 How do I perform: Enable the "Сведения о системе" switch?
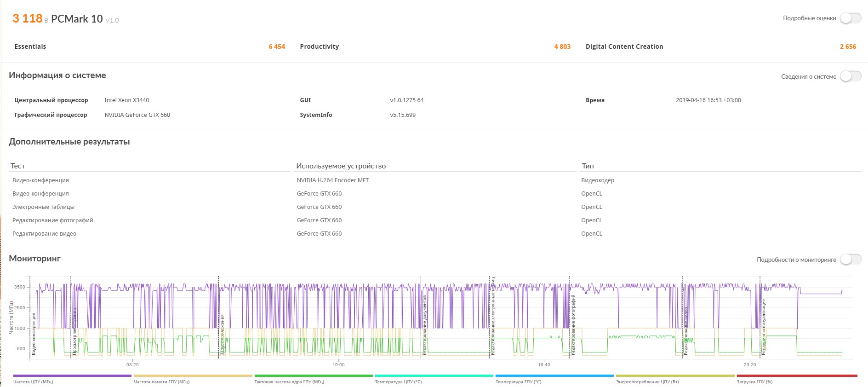click(x=850, y=76)
